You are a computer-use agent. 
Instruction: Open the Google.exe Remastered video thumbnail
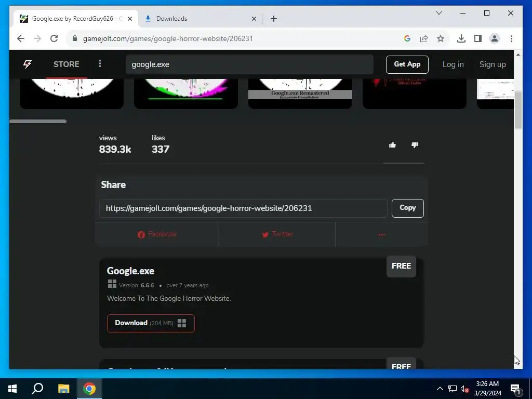tap(300, 94)
